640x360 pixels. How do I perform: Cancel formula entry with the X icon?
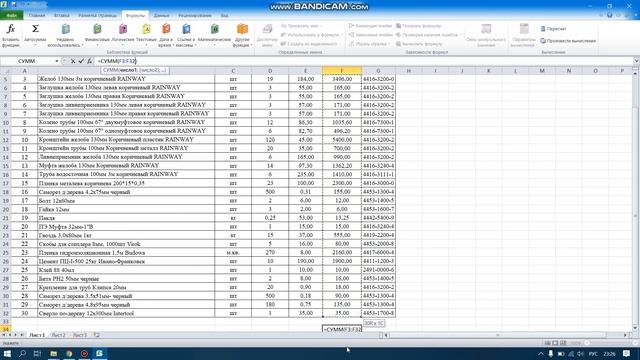click(73, 61)
